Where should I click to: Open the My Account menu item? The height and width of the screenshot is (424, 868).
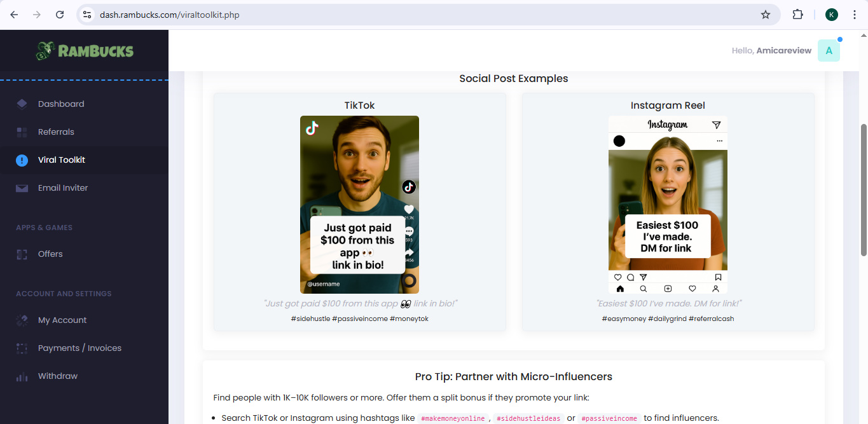pos(62,320)
